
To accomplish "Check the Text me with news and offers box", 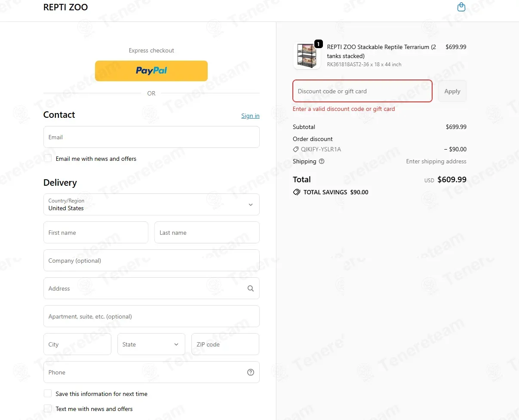I will (48, 408).
